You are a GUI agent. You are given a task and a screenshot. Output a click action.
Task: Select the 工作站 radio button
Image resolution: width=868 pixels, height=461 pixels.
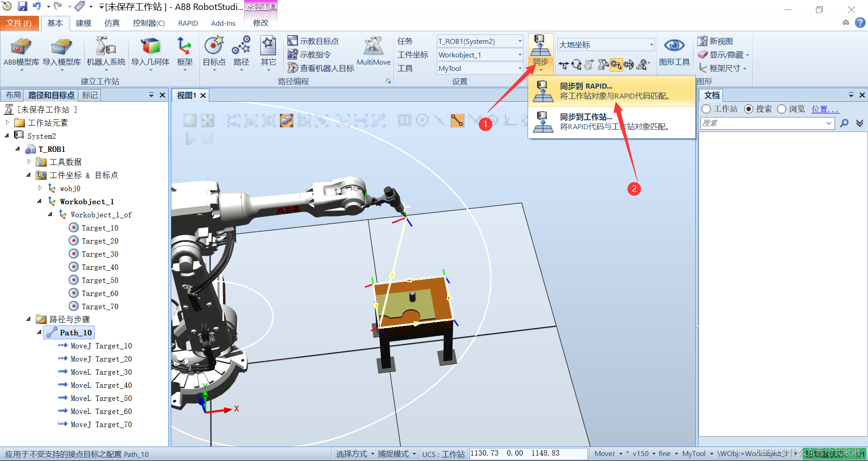[x=706, y=109]
